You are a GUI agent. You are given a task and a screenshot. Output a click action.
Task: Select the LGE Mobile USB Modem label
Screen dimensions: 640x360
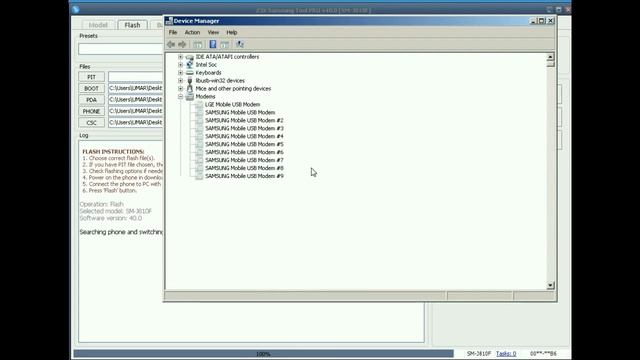[232, 104]
